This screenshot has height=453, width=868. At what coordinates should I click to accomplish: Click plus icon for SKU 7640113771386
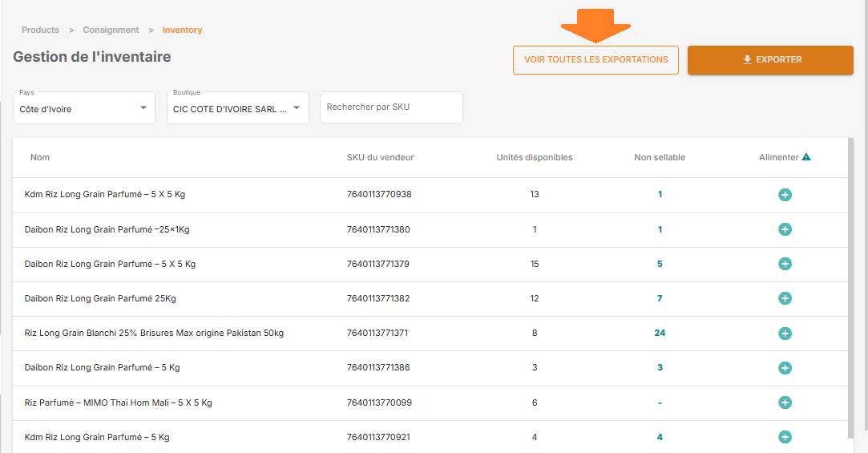(x=785, y=368)
